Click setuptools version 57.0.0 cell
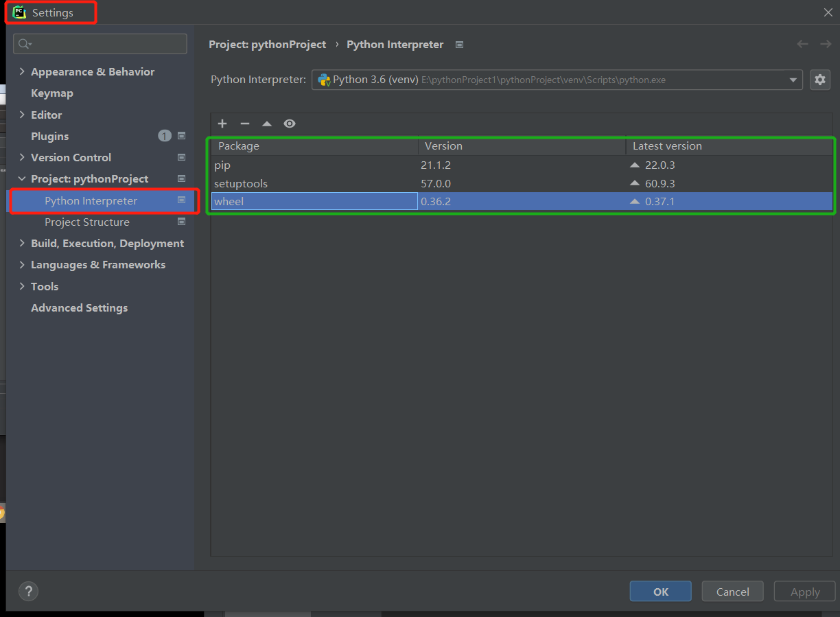This screenshot has width=840, height=617. coord(436,183)
